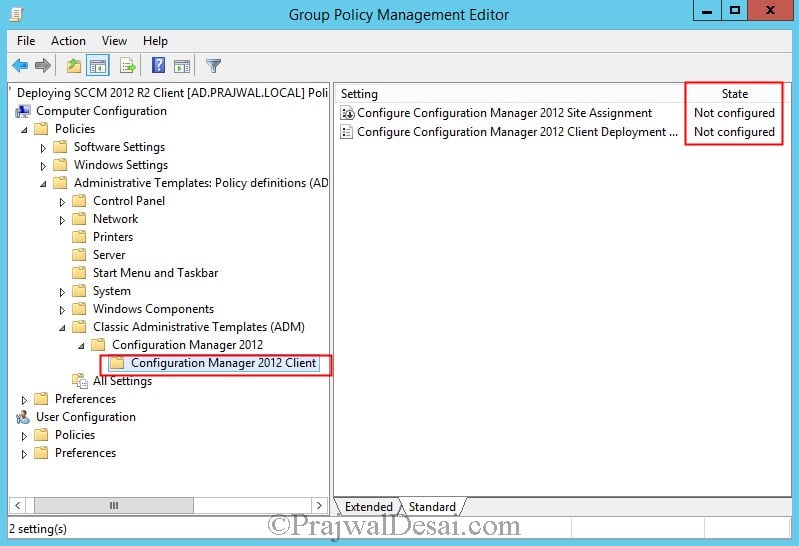This screenshot has width=799, height=546.
Task: Switch to the Extended tab
Action: [x=368, y=507]
